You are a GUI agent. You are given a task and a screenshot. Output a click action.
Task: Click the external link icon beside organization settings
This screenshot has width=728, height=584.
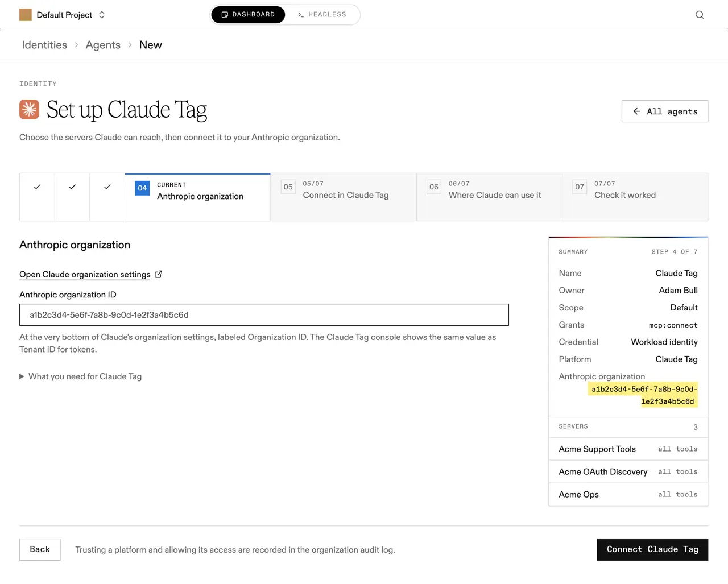pyautogui.click(x=159, y=274)
